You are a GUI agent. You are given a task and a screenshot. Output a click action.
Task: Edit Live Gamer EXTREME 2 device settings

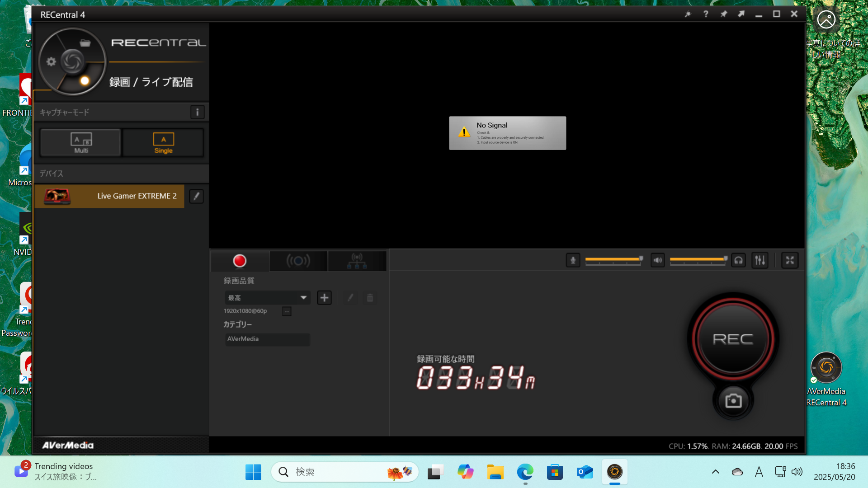point(196,196)
